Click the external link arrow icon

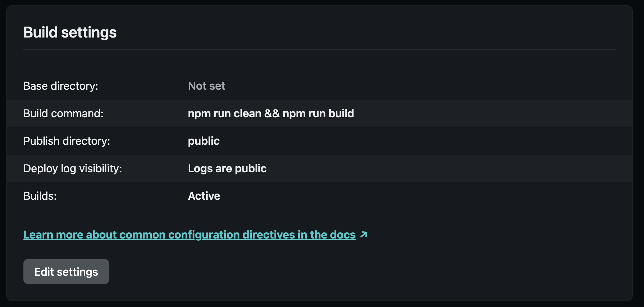(x=363, y=234)
